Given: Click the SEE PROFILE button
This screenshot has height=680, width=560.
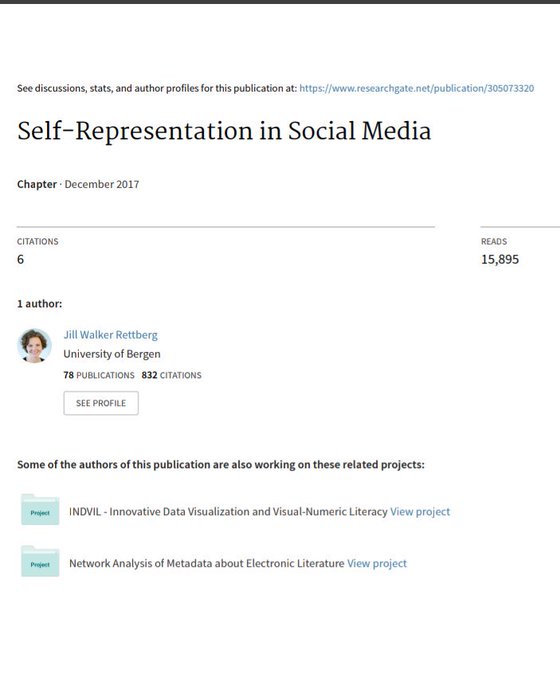Looking at the screenshot, I should (x=101, y=403).
